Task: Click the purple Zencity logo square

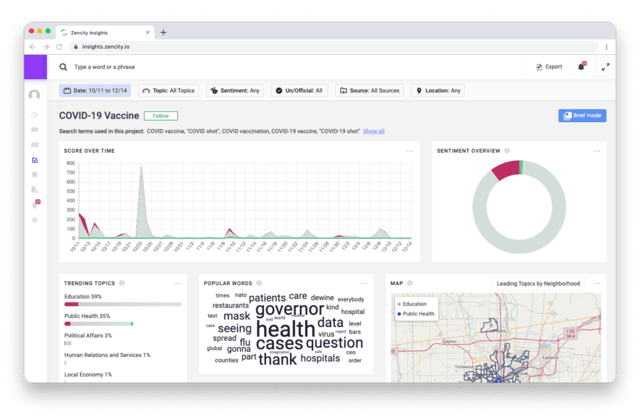Action: click(35, 67)
